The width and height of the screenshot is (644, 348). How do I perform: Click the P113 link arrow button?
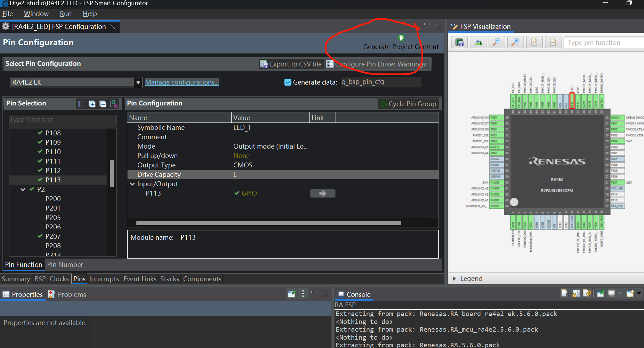point(323,193)
